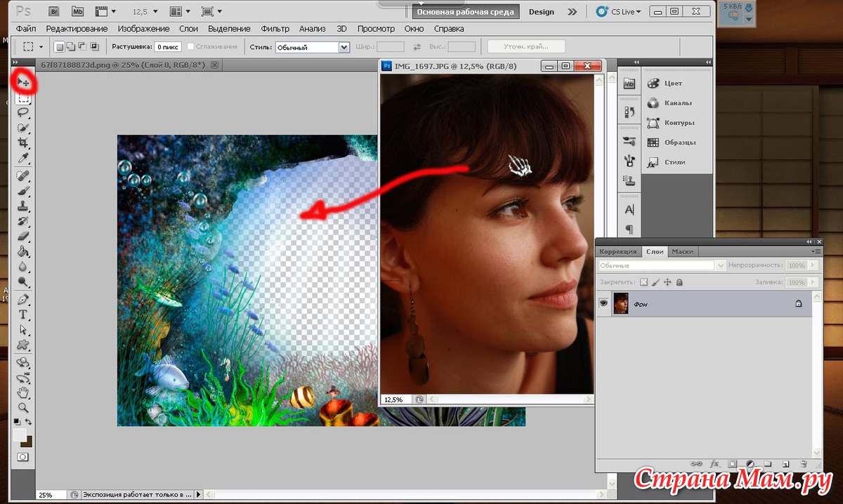Select the Crop tool

tap(23, 142)
